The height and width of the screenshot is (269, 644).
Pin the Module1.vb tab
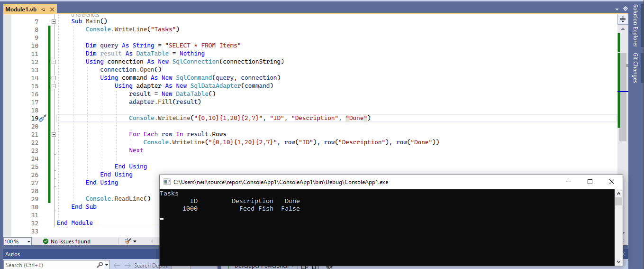click(43, 9)
